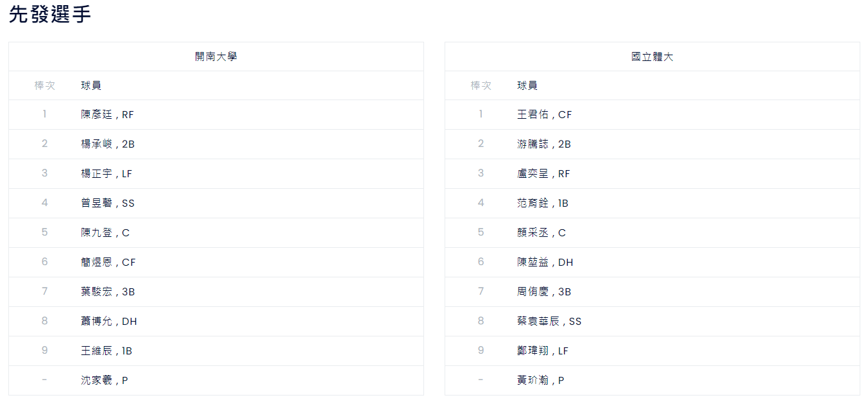The height and width of the screenshot is (409, 868).
Task: Select 國立體大 catcher 顏采丞
Action: (x=541, y=233)
